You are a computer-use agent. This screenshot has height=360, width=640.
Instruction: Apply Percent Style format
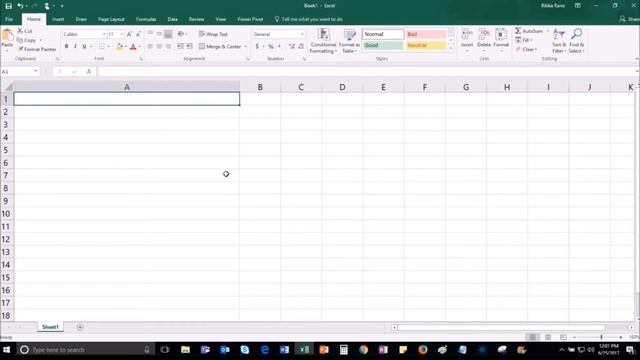(x=271, y=47)
